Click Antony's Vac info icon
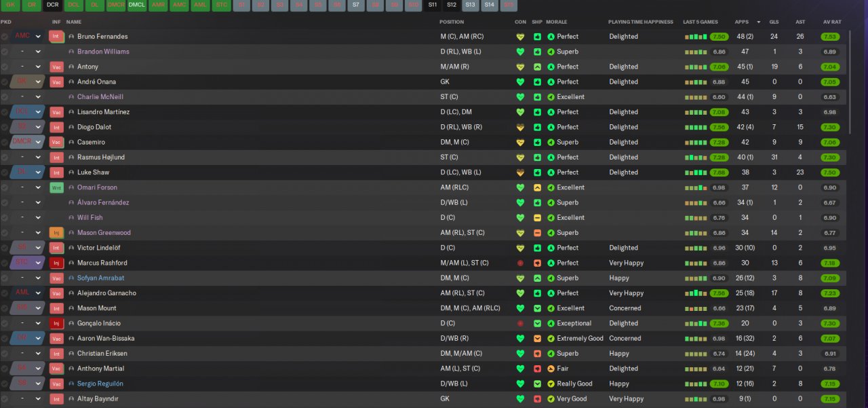The image size is (868, 408). click(x=57, y=67)
